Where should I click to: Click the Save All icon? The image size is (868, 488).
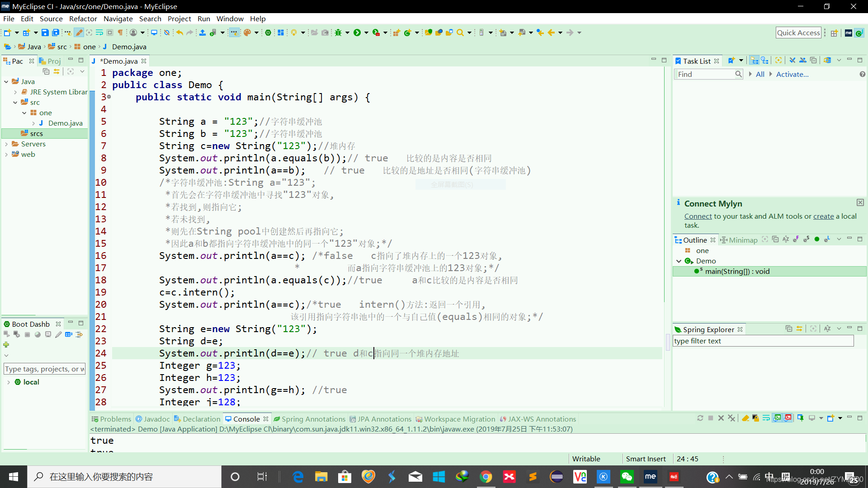click(x=56, y=33)
